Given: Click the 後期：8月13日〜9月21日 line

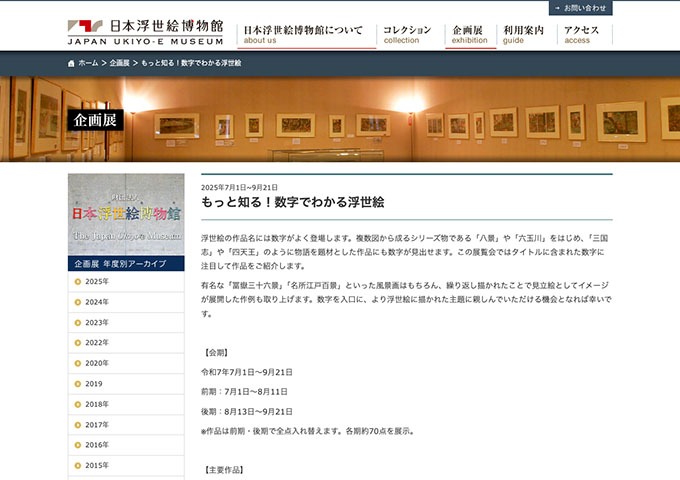Looking at the screenshot, I should (247, 412).
